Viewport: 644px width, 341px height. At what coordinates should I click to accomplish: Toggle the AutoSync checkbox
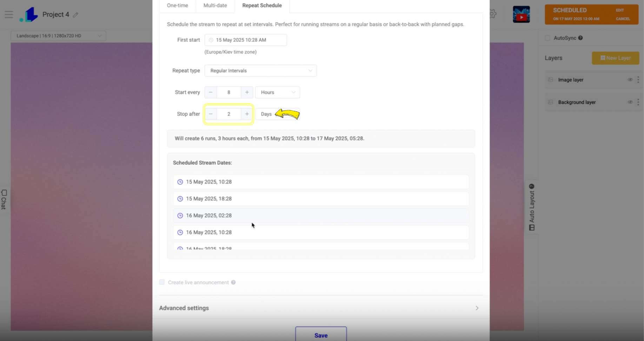(547, 38)
